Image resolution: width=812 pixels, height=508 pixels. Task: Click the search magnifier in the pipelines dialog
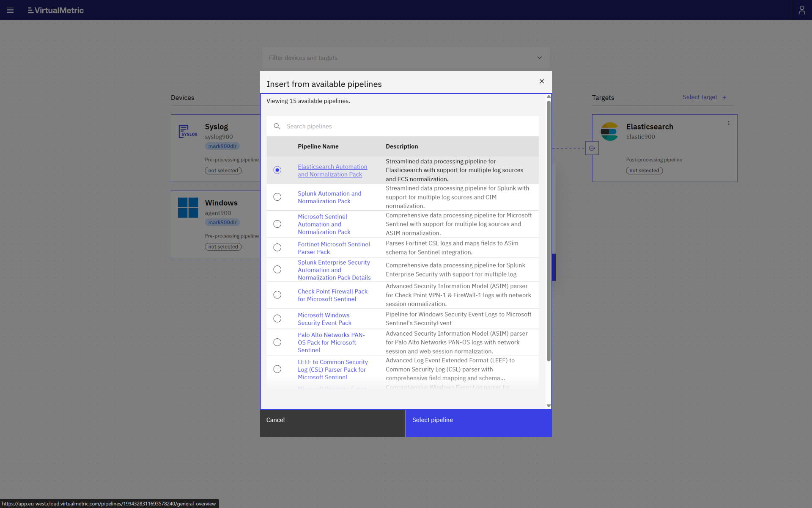tap(277, 126)
